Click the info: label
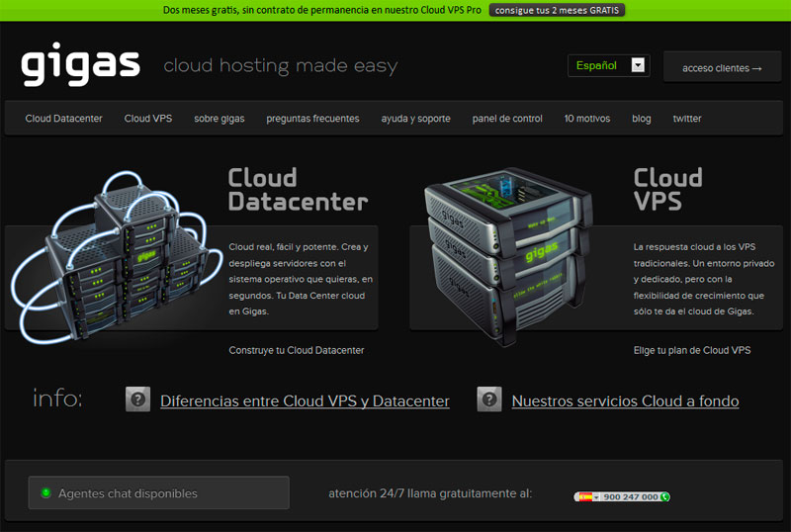Image resolution: width=791 pixels, height=532 pixels. (57, 398)
